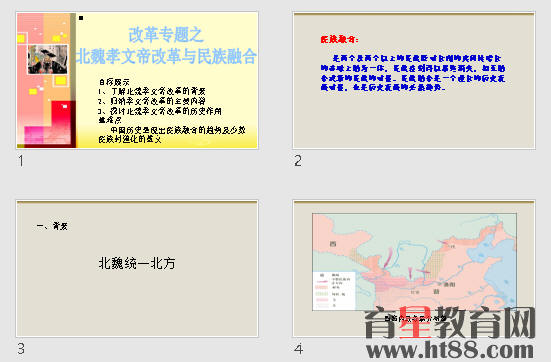The width and height of the screenshot is (551, 362).
Task: Click the slide number 1 label
Action: tap(21, 161)
